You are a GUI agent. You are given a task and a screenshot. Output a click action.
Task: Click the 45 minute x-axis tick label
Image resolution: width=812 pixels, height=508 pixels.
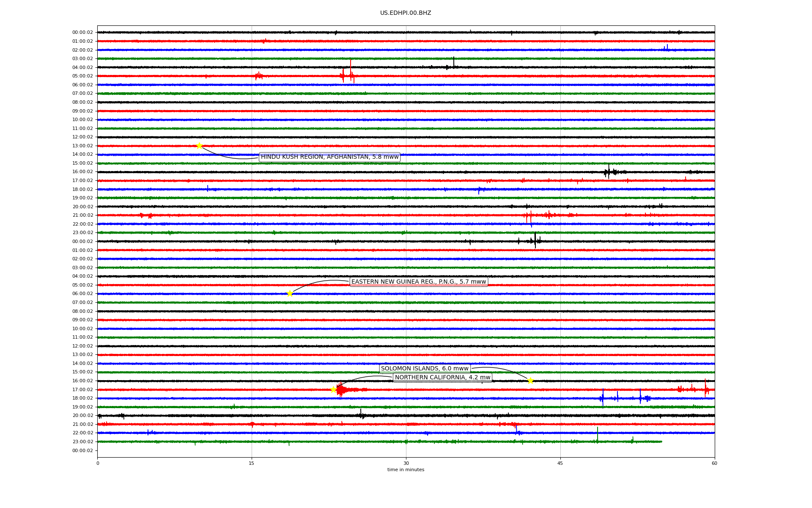click(560, 463)
